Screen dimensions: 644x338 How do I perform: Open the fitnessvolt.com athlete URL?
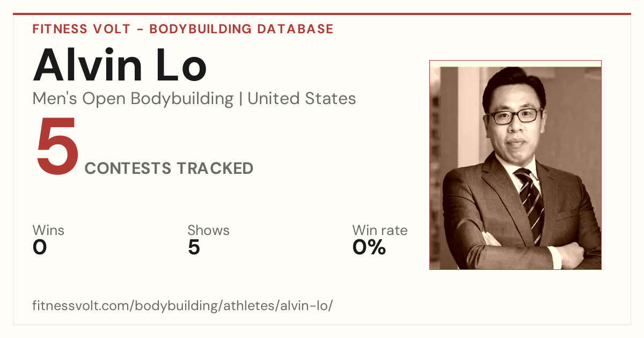[183, 306]
